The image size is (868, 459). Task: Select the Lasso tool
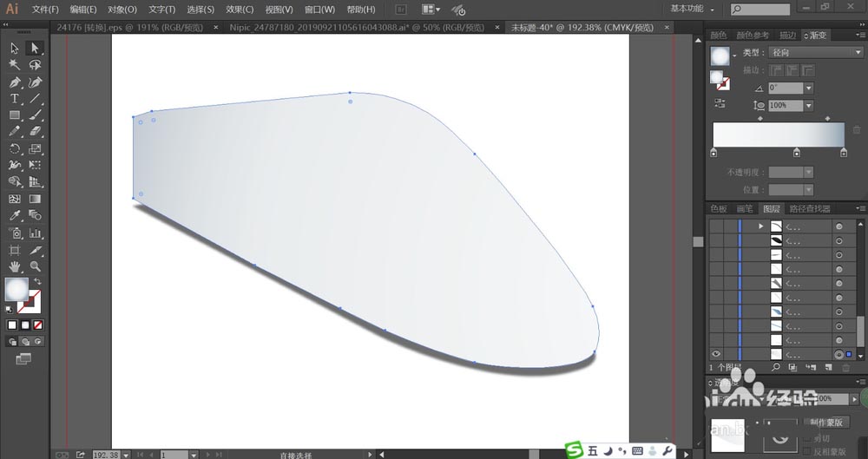point(35,65)
